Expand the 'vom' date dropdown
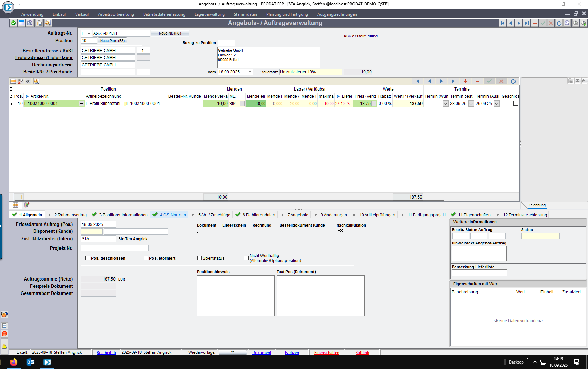588x369 pixels. (x=250, y=72)
